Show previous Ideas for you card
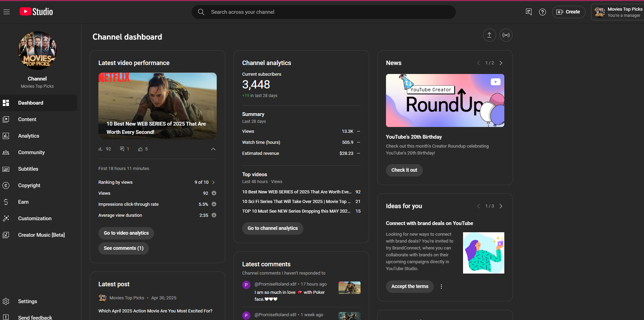644x320 pixels. tap(479, 206)
